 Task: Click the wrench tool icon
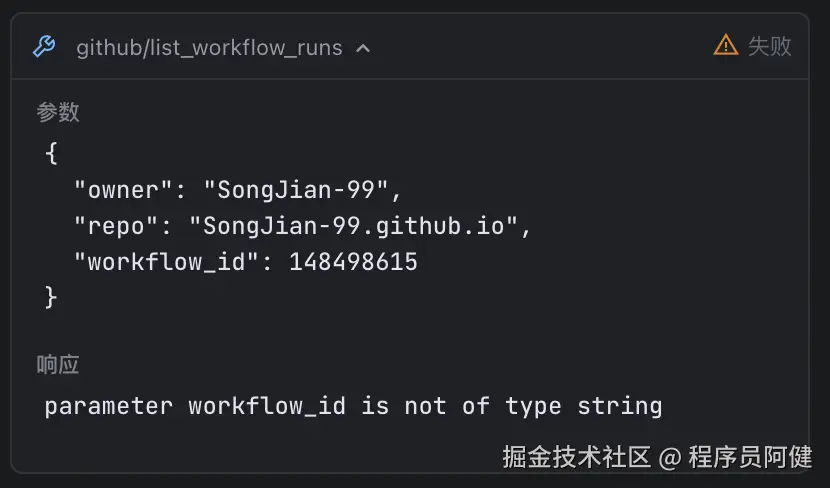(44, 47)
